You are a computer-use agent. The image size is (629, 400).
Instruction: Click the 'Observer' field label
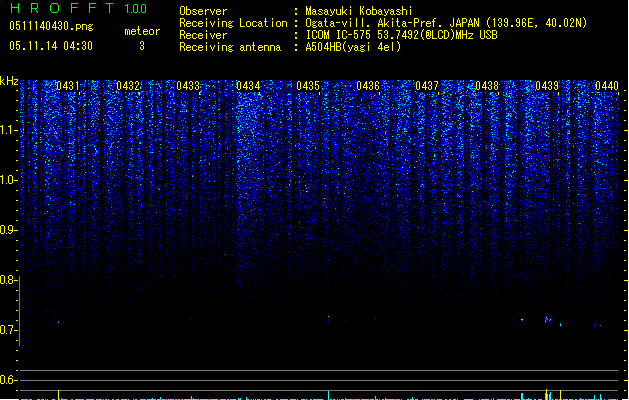click(203, 11)
